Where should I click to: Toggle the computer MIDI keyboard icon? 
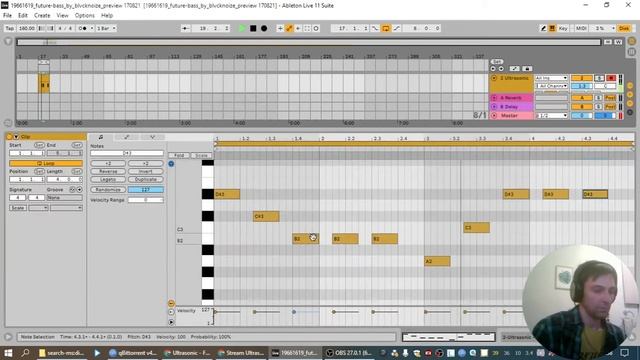552,28
